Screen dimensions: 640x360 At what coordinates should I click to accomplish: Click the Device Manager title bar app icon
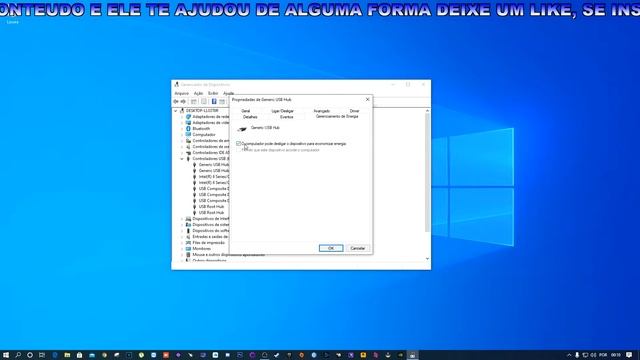pyautogui.click(x=176, y=84)
